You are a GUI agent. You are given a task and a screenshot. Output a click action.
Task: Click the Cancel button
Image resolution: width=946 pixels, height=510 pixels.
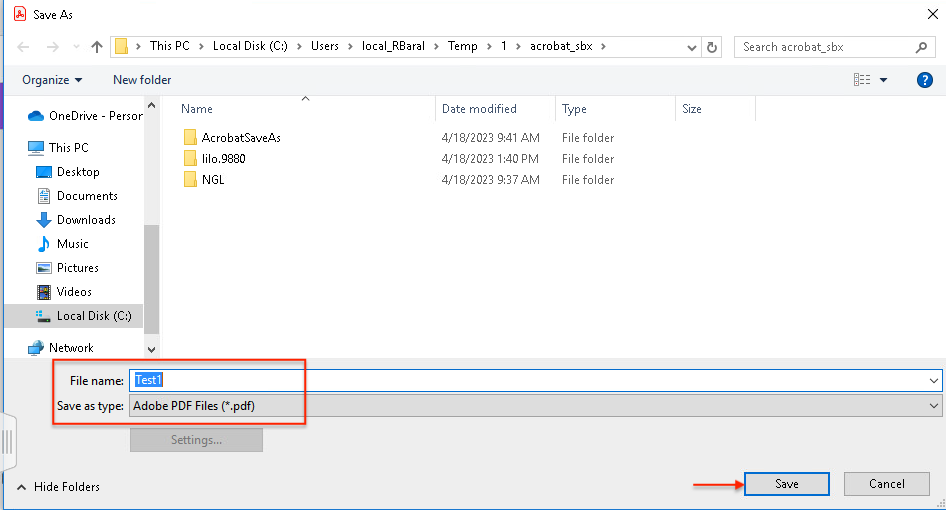(886, 484)
